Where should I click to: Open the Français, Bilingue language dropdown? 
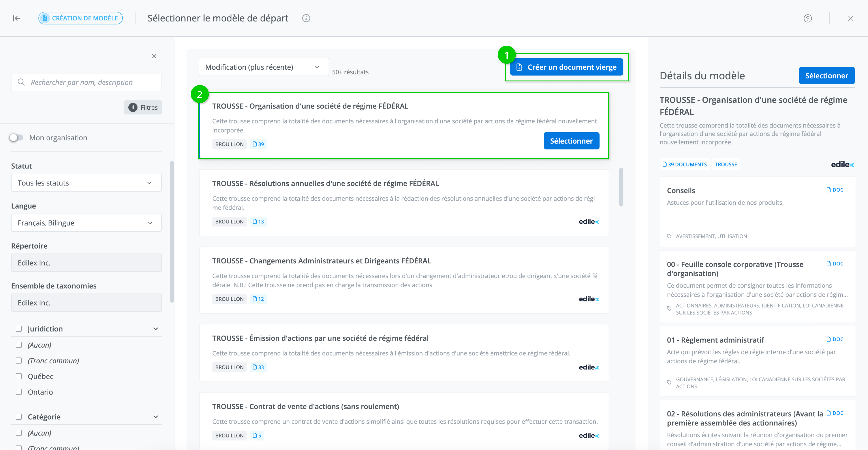[86, 223]
